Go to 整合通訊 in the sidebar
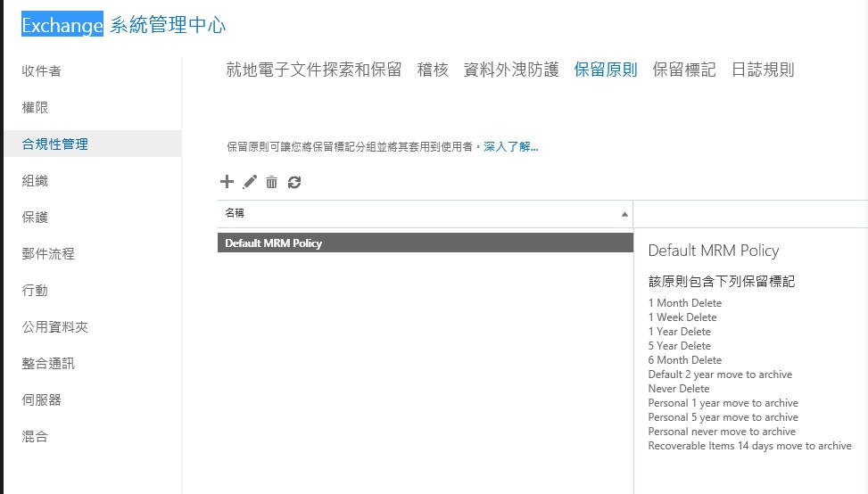Viewport: 868px width, 494px height. tap(48, 363)
